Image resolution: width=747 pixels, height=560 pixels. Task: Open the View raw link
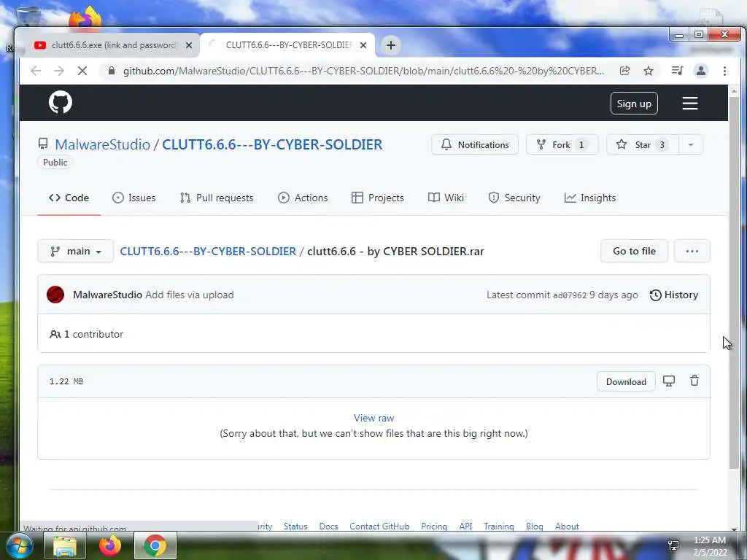373,418
